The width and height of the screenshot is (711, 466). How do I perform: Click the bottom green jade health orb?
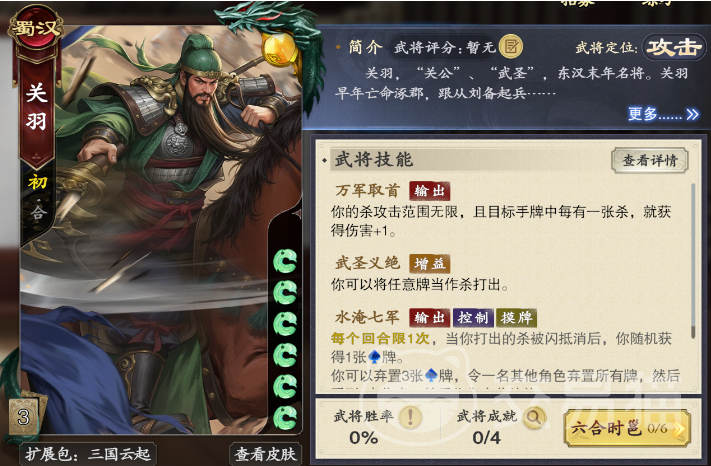tap(285, 417)
